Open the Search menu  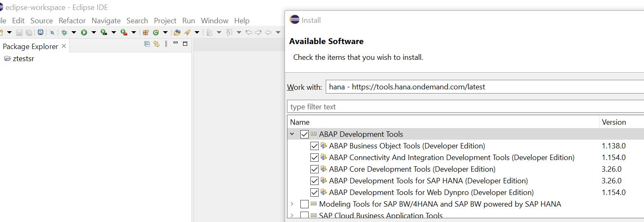(x=137, y=20)
